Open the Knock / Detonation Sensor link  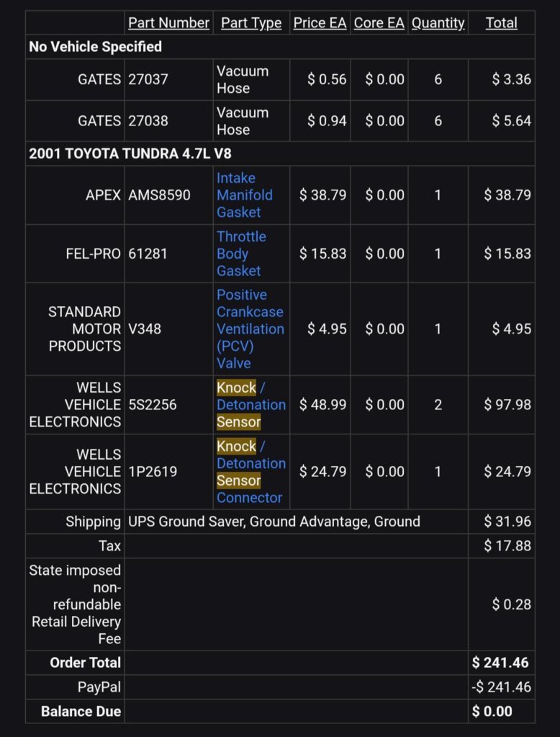(251, 405)
